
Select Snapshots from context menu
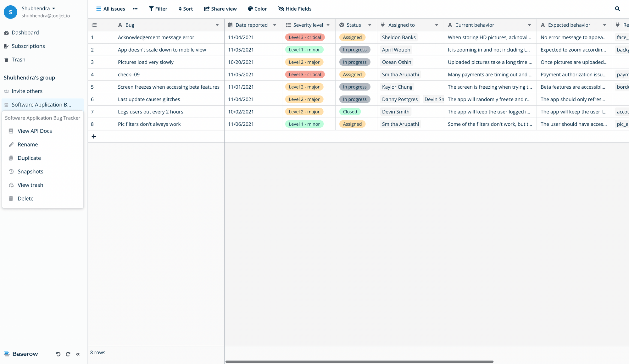[x=30, y=172]
